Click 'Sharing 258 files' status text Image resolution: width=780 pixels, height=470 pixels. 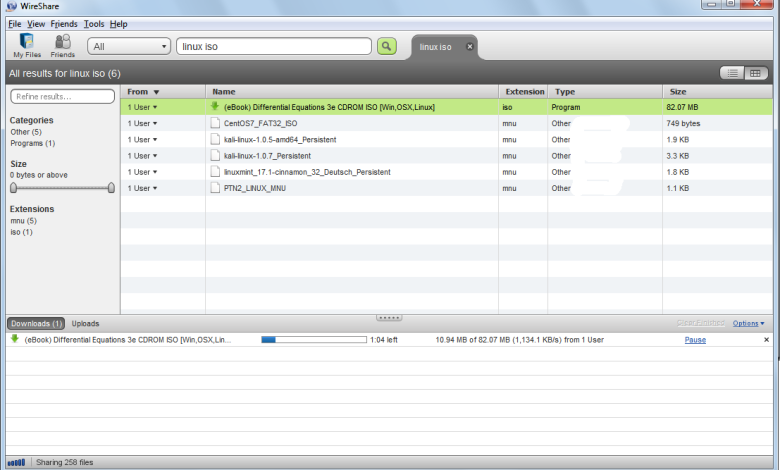(65, 463)
